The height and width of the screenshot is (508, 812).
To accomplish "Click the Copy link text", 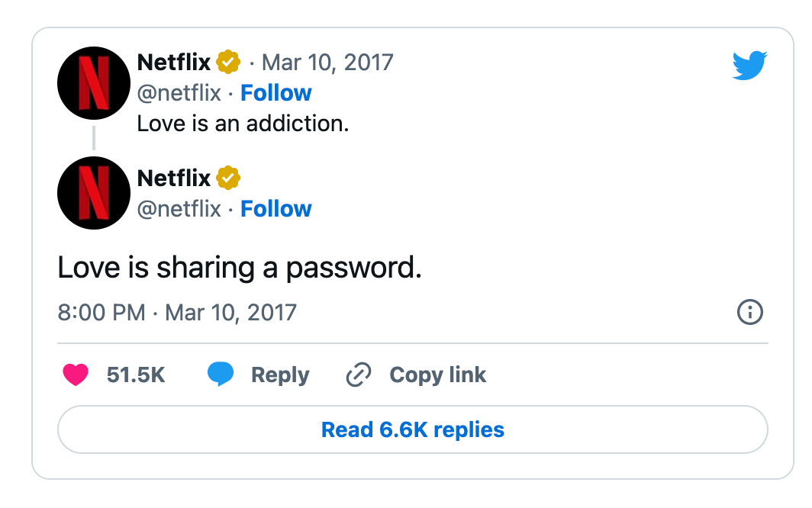I will click(x=437, y=375).
